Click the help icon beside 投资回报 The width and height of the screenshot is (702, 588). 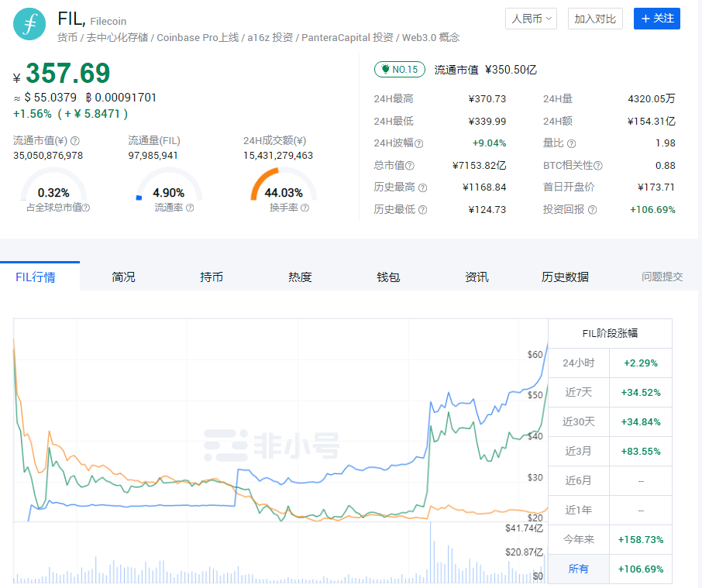[x=592, y=210]
